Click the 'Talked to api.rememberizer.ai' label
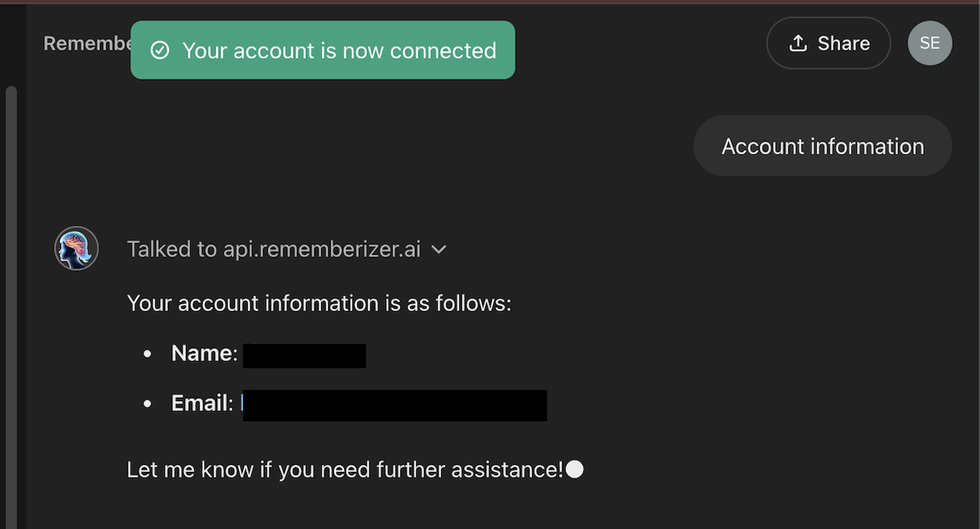The image size is (980, 529). pos(274,248)
